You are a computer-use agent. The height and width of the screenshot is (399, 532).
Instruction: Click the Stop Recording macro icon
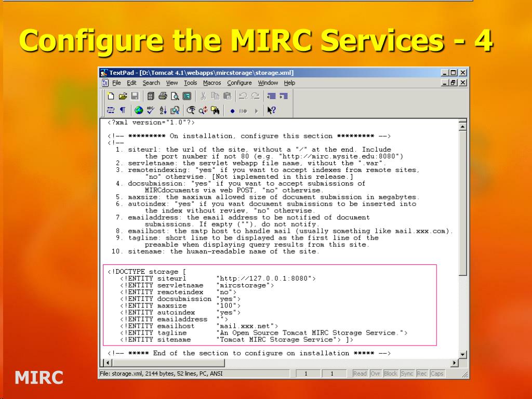click(243, 111)
